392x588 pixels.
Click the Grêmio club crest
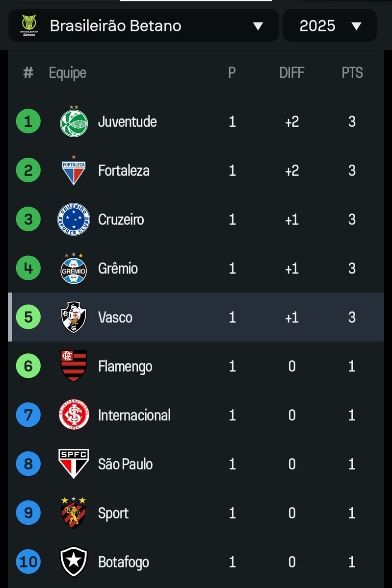[x=74, y=269]
